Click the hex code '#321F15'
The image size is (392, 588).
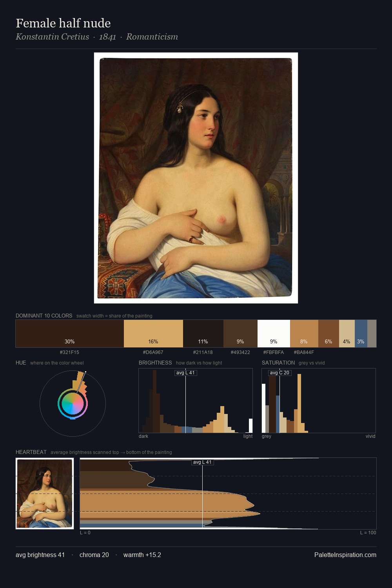(69, 352)
